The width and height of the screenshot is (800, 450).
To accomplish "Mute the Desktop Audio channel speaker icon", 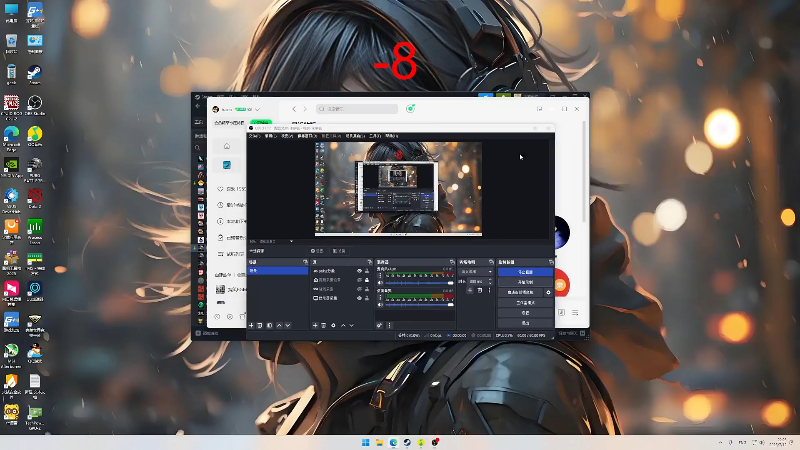I will point(380,305).
